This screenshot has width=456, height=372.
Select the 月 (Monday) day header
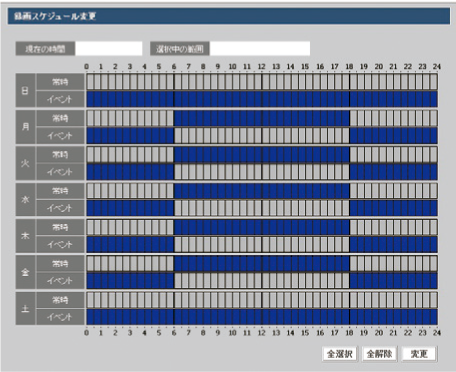click(25, 127)
